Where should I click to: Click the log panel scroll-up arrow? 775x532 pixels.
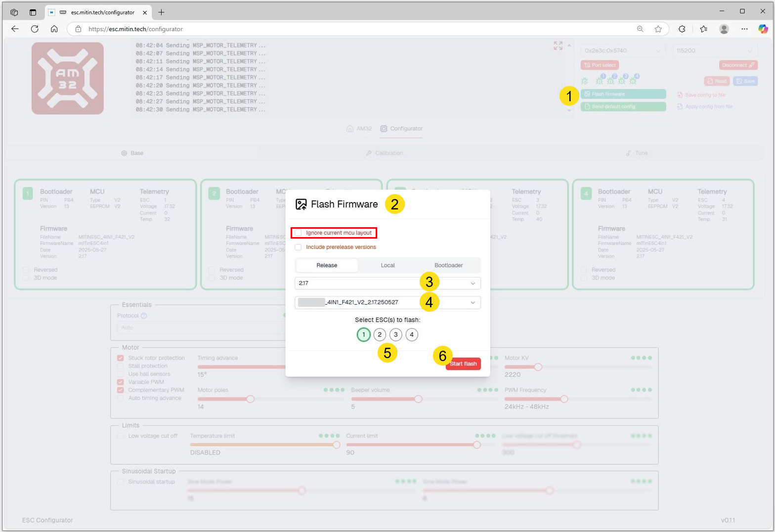pyautogui.click(x=569, y=45)
